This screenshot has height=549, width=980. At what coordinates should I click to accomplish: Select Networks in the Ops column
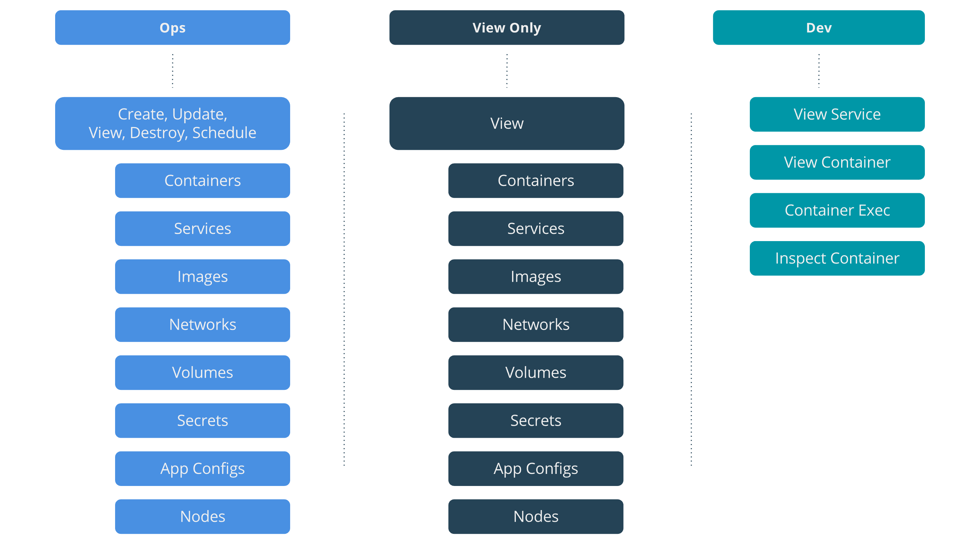[202, 324]
